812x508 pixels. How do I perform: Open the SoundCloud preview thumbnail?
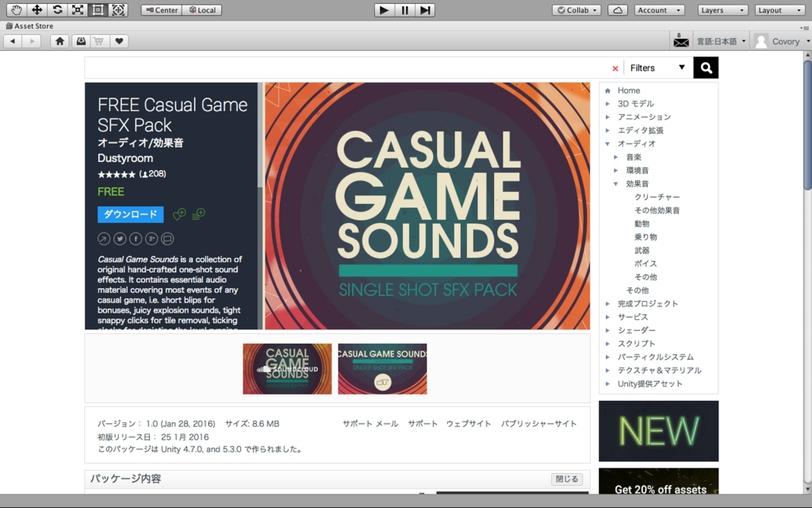pos(287,368)
